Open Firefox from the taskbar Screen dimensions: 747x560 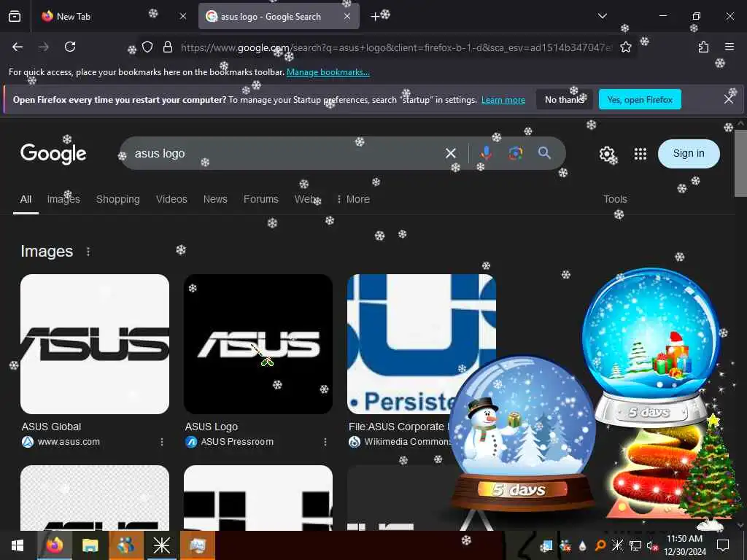(54, 545)
